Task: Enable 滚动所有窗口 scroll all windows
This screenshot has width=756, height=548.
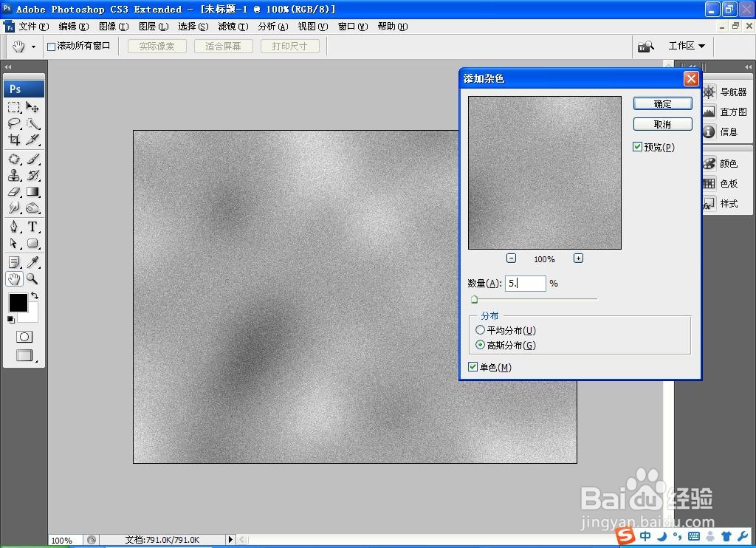Action: click(51, 47)
